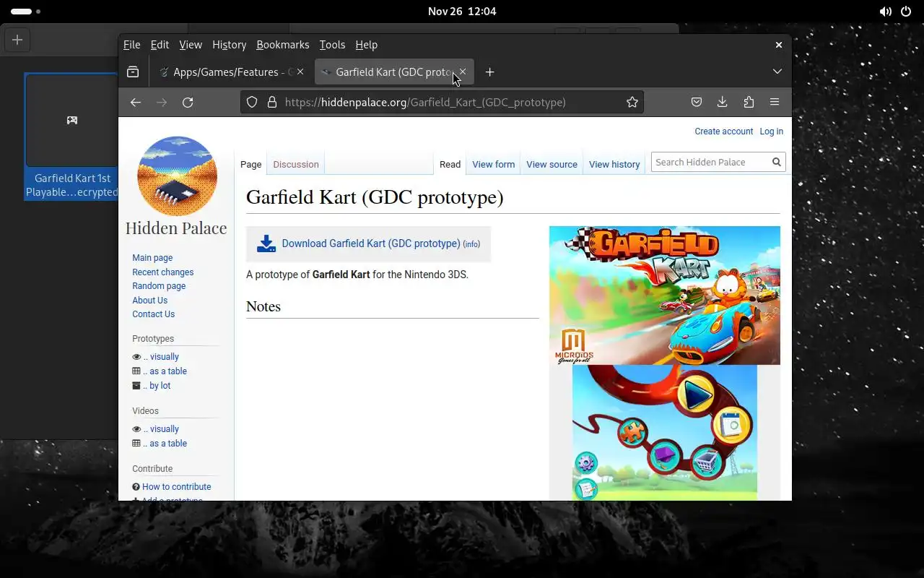Image resolution: width=924 pixels, height=578 pixels.
Task: Click Videos visually link
Action: pyautogui.click(x=161, y=429)
